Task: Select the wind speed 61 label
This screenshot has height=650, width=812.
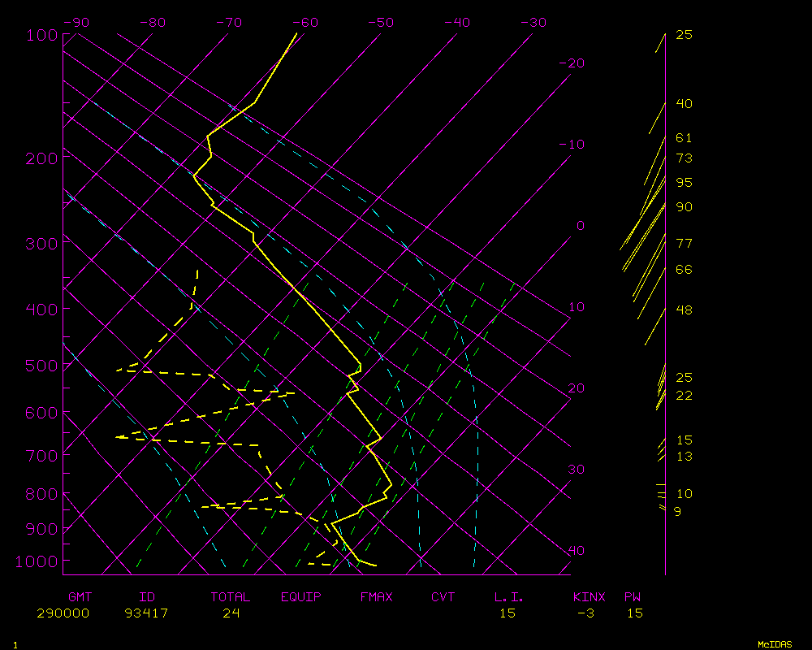Action: coord(684,139)
